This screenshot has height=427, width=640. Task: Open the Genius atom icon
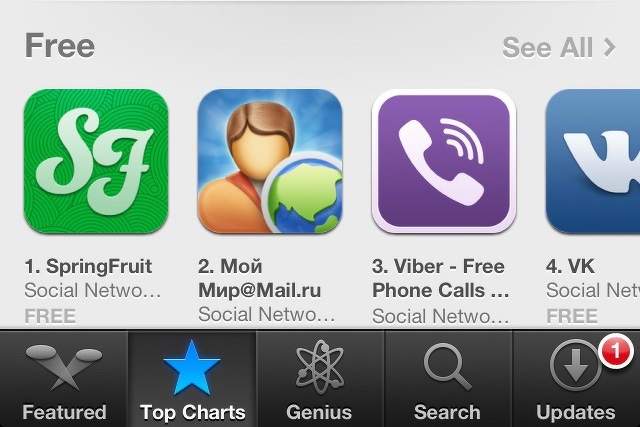pyautogui.click(x=320, y=367)
